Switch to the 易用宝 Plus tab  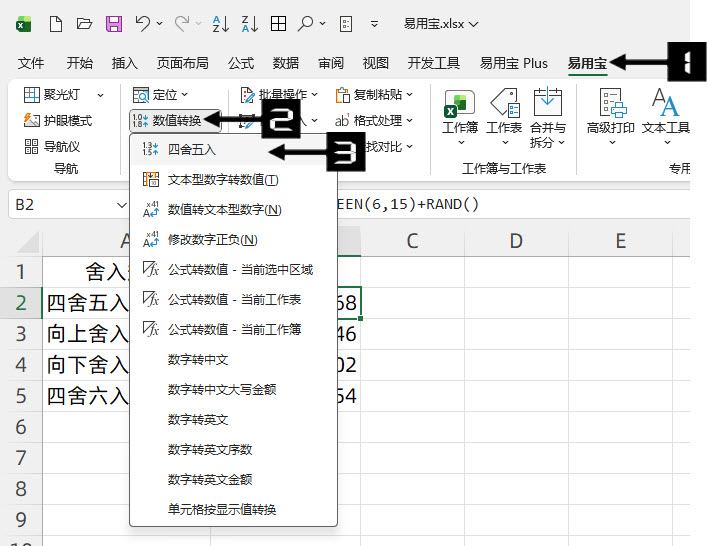513,63
